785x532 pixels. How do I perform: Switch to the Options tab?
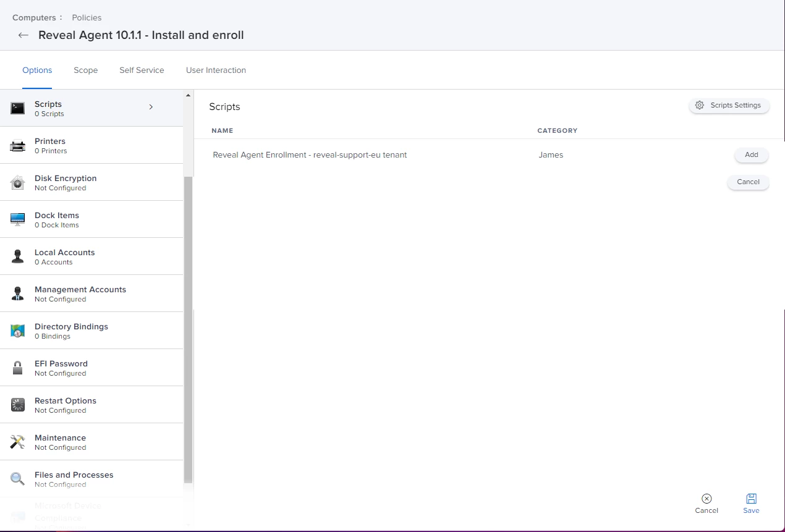click(37, 70)
